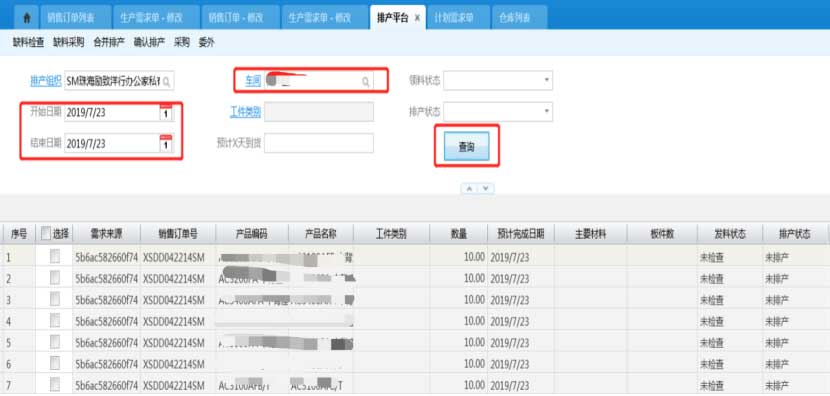Viewport: 830px width, 396px height.
Task: Check the row 2 selection checkbox
Action: click(x=55, y=278)
